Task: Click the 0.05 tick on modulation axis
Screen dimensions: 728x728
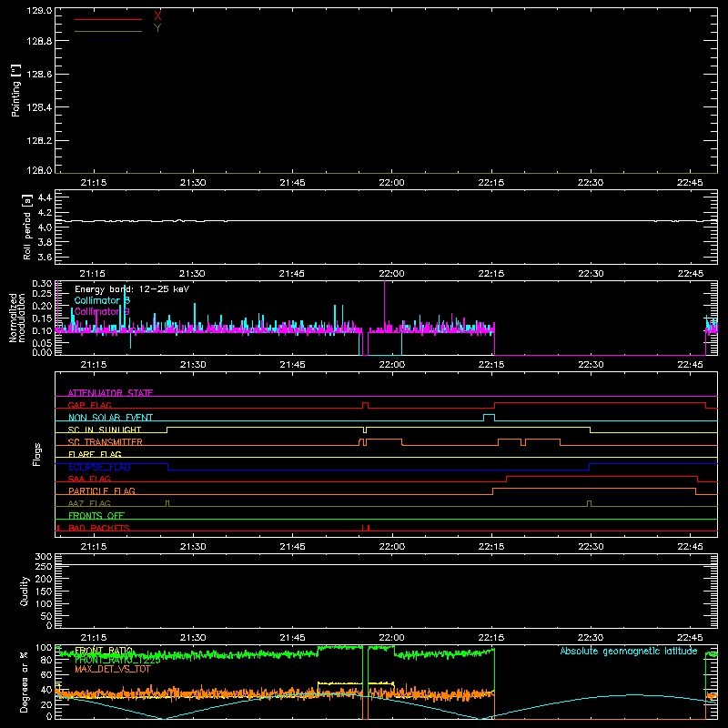Action: pos(42,343)
